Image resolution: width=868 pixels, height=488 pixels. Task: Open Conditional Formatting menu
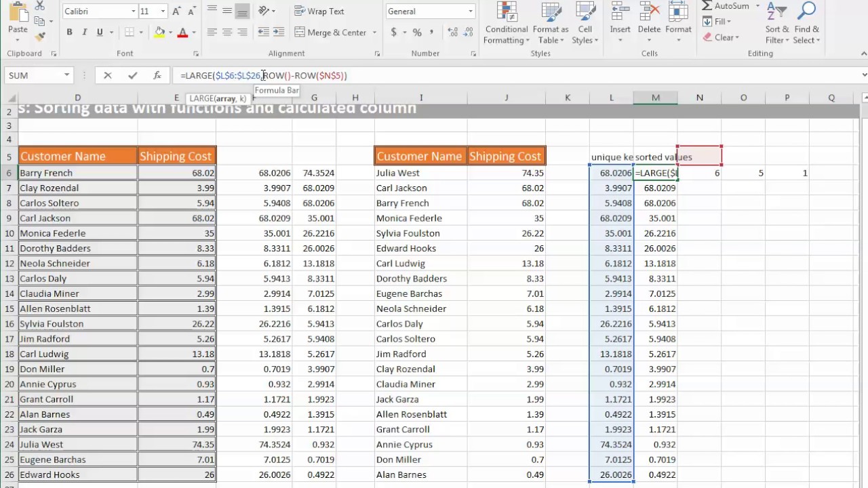507,24
